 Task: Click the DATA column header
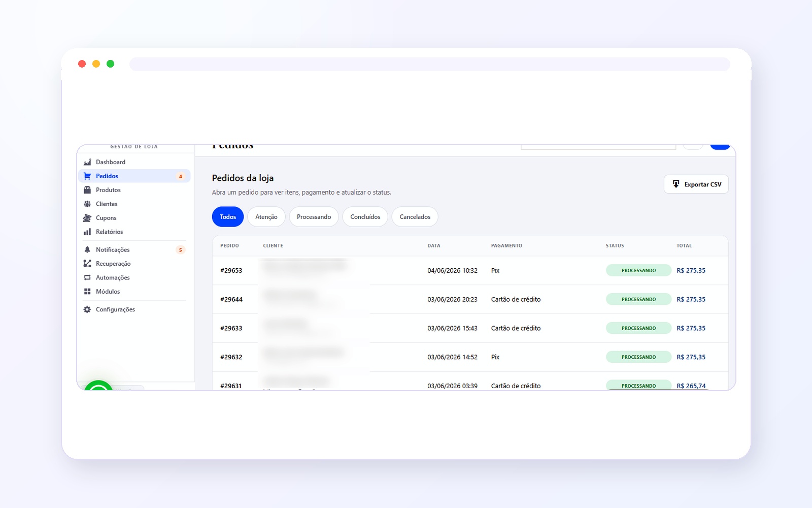coord(434,246)
